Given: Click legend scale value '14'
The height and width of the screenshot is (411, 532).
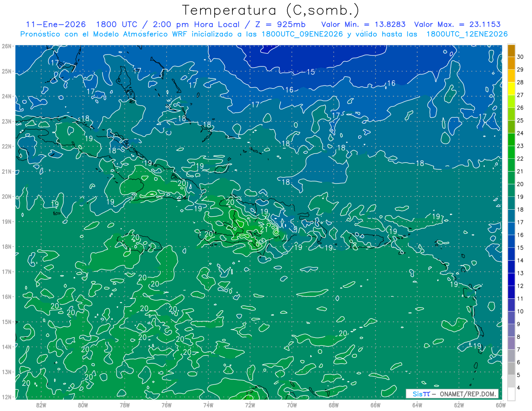Looking at the screenshot, I should click(520, 261).
